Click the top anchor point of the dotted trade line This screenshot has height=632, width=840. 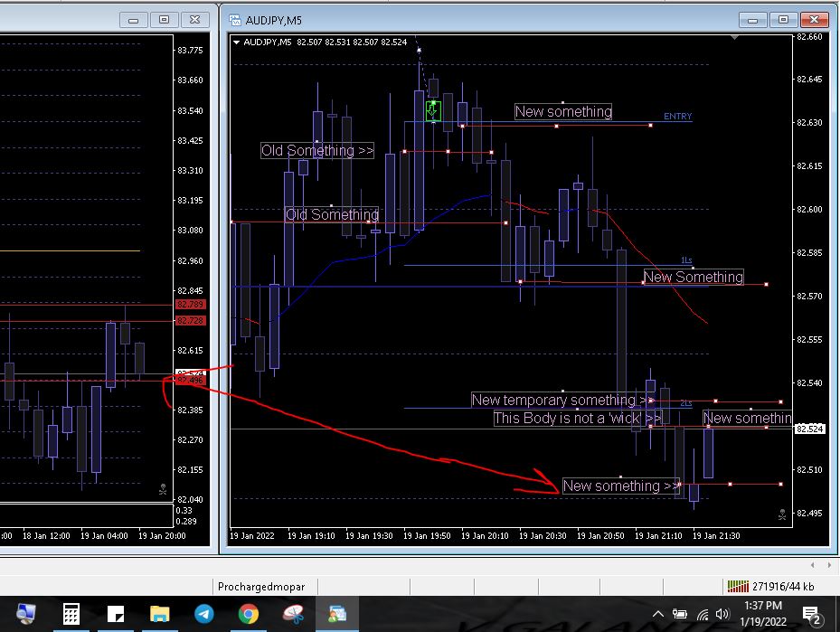tap(419, 51)
